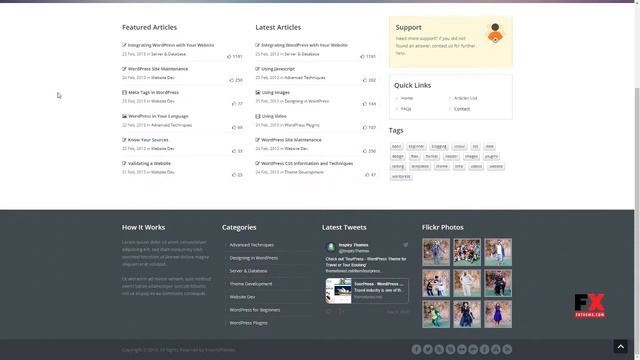
Task: Select the 'design' tag
Action: [x=398, y=156]
